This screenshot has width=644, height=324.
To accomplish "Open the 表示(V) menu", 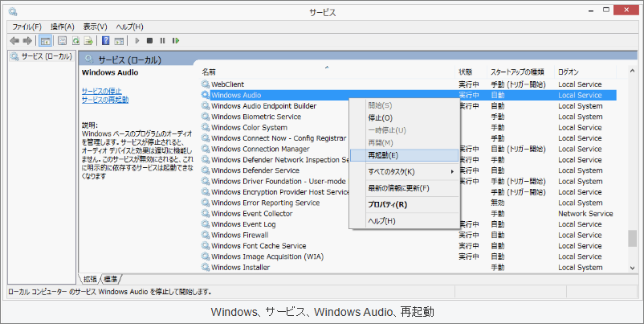I will [x=95, y=27].
